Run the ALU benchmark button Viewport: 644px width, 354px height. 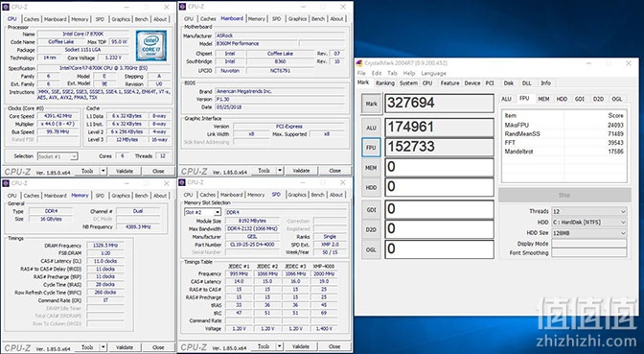[x=371, y=128]
